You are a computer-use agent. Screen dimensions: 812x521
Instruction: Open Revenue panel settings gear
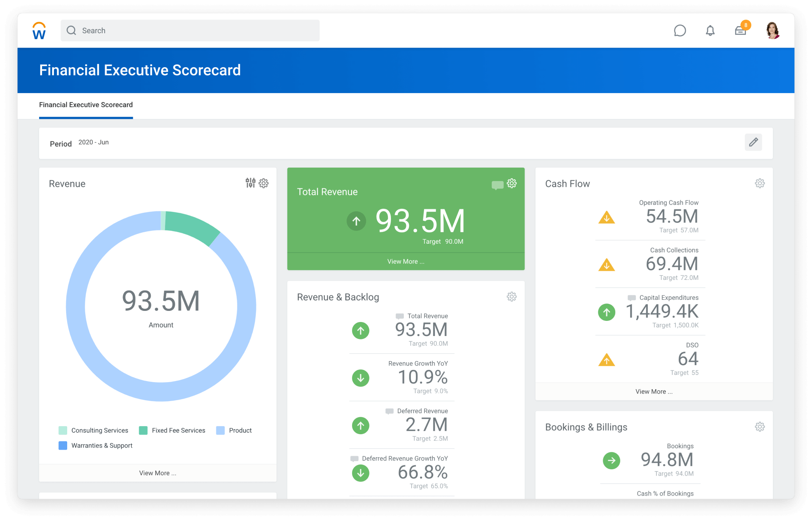pos(264,183)
